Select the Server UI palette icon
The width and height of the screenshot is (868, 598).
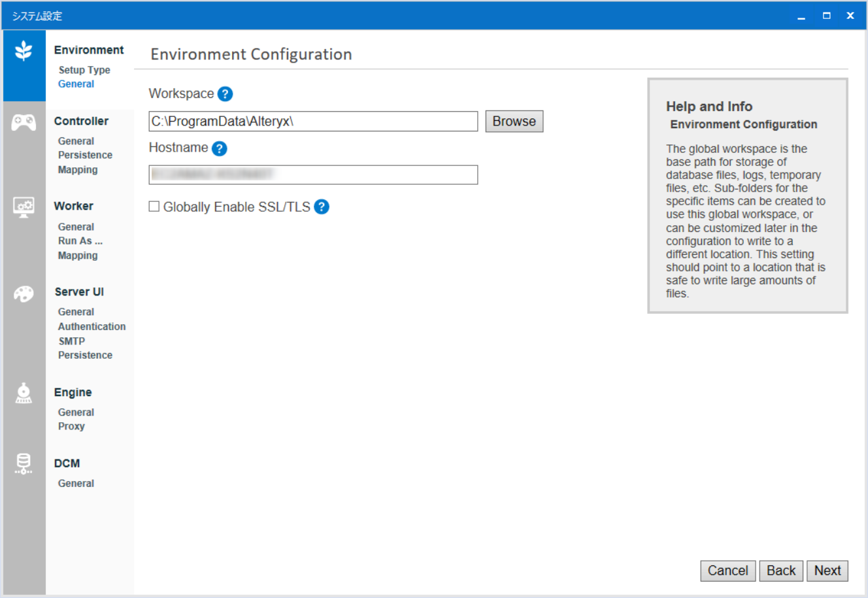pyautogui.click(x=24, y=293)
